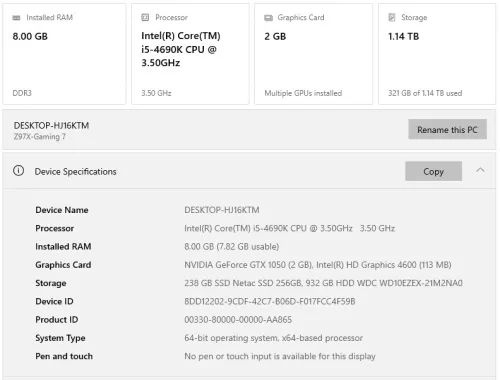500x380 pixels.
Task: Click the DESKTOP-HJ16KTM header name
Action: [51, 126]
